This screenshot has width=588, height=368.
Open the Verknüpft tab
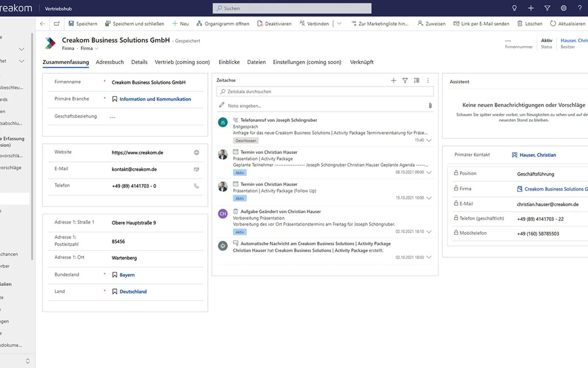click(362, 62)
